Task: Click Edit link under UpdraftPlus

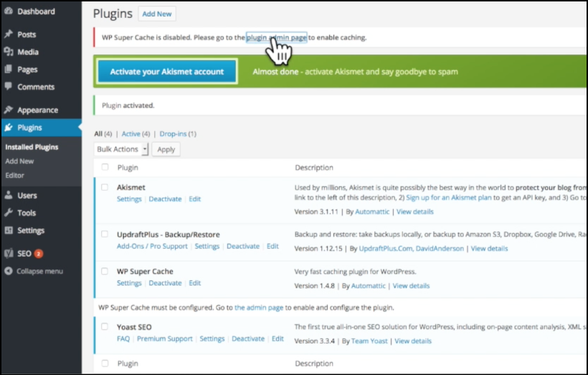Action: coord(272,246)
